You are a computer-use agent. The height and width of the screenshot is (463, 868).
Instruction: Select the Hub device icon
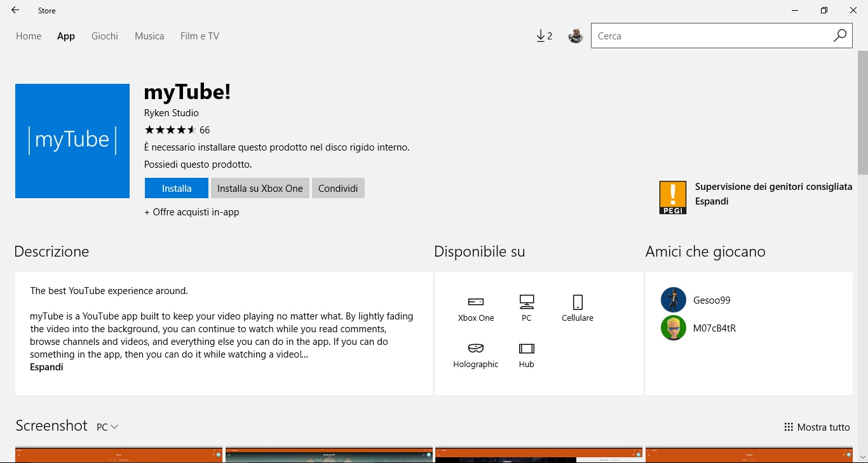(x=527, y=348)
